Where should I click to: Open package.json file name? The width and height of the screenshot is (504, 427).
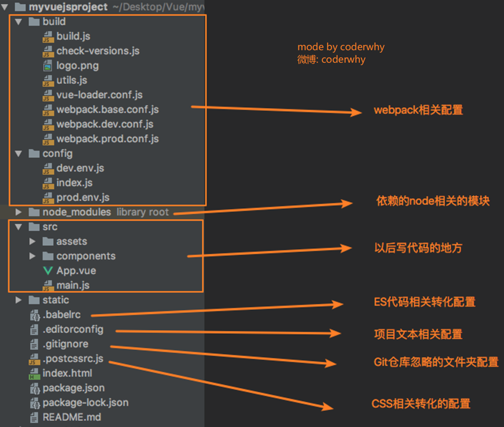[x=74, y=388]
